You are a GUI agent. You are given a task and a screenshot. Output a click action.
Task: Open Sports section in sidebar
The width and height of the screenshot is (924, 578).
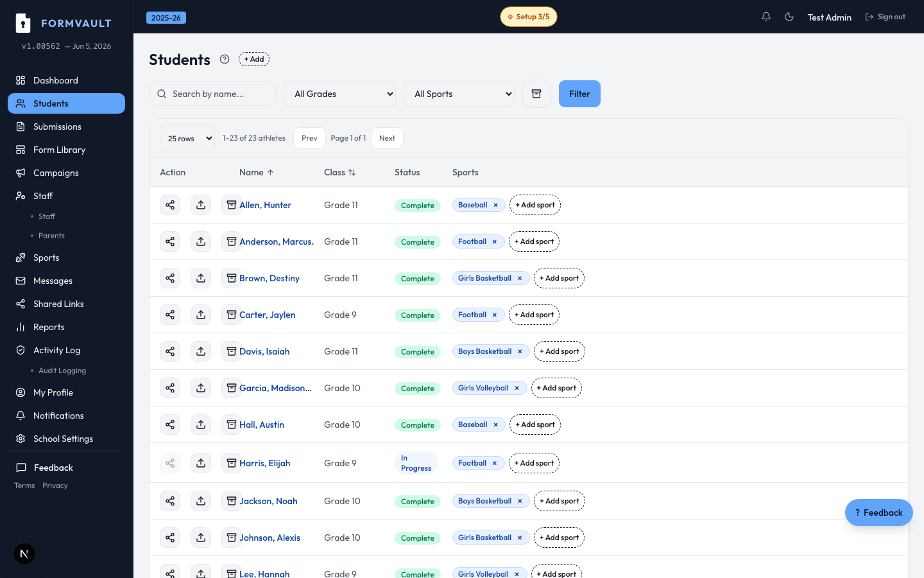click(66, 258)
